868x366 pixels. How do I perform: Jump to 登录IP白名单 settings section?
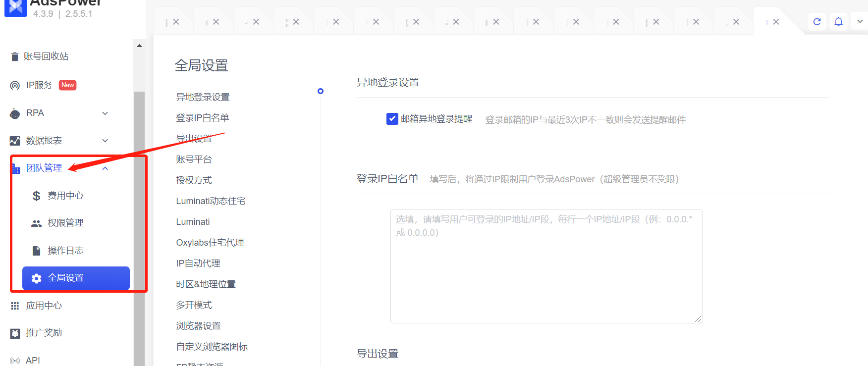click(202, 118)
